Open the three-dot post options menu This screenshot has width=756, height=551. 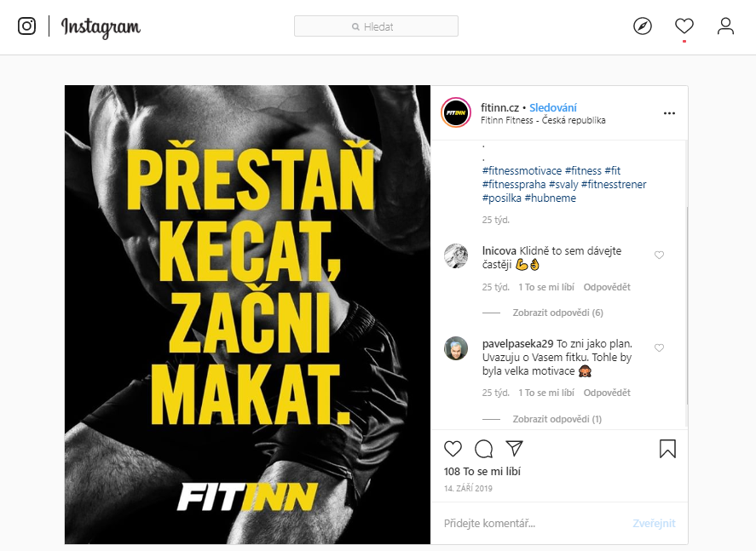669,113
